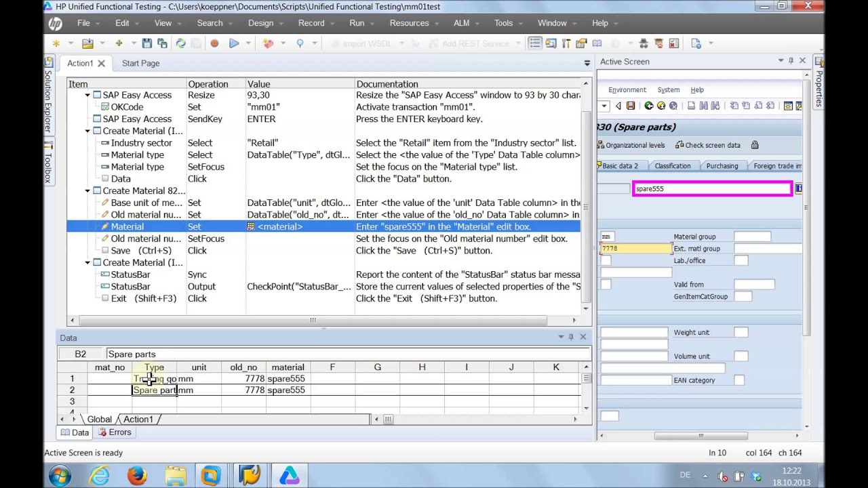Open the Design menu

point(260,23)
